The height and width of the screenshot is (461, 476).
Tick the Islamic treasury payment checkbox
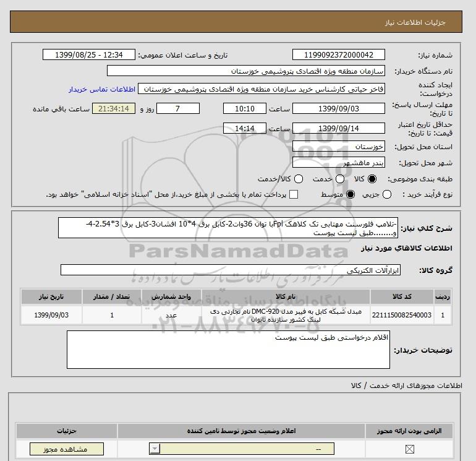tap(294, 194)
